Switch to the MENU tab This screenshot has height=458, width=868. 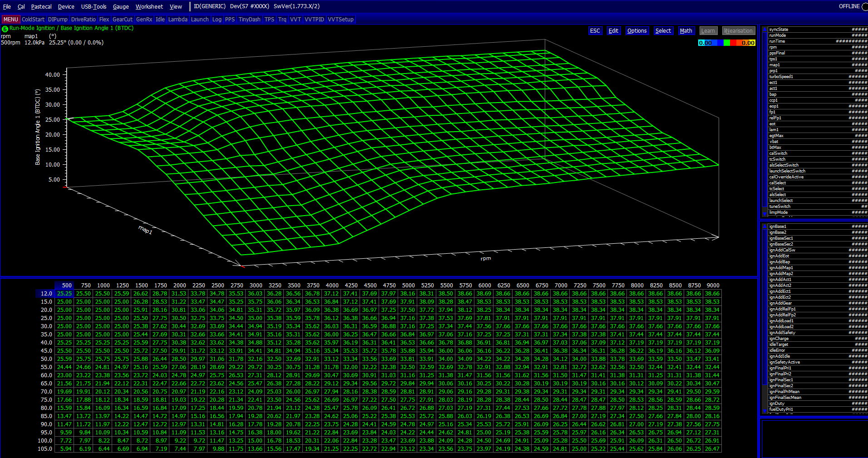10,20
